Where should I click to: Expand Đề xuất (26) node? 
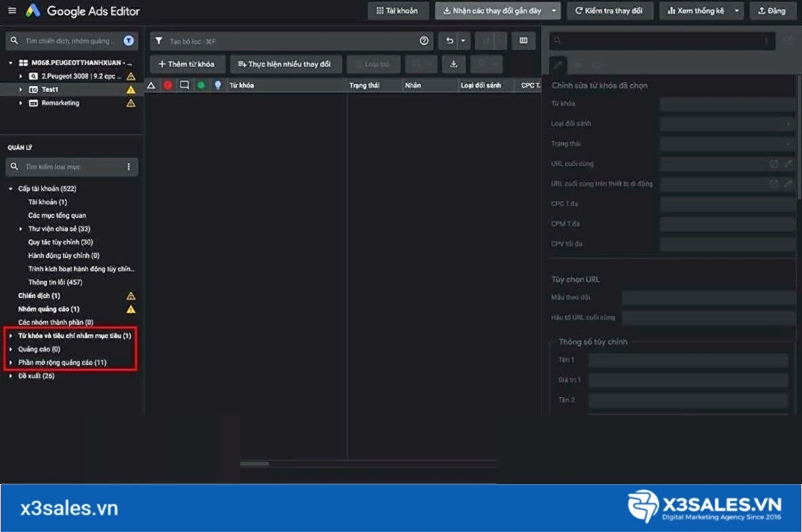pos(11,375)
